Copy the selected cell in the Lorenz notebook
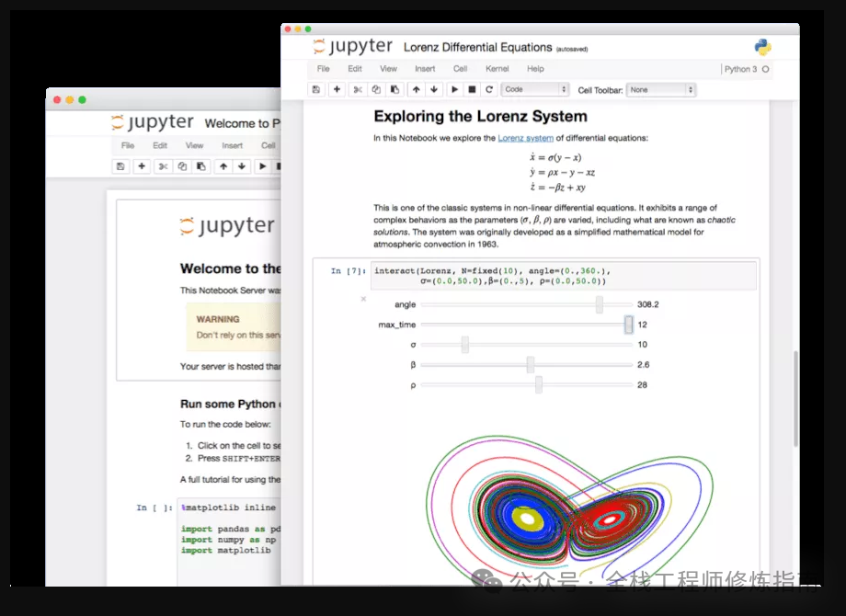This screenshot has height=616, width=846. (376, 89)
